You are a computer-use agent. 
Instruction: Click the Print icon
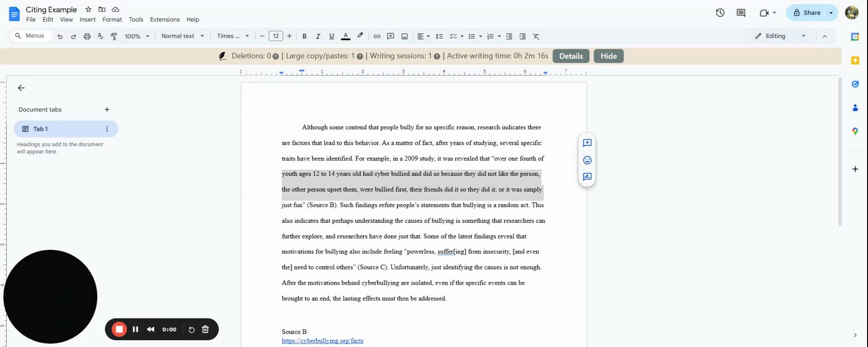tap(87, 36)
